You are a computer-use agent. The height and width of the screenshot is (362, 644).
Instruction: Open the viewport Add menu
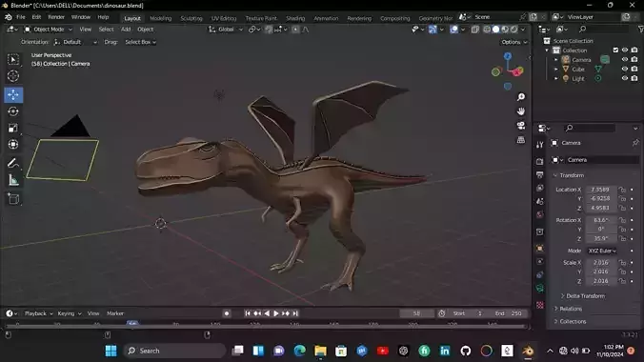pyautogui.click(x=126, y=30)
